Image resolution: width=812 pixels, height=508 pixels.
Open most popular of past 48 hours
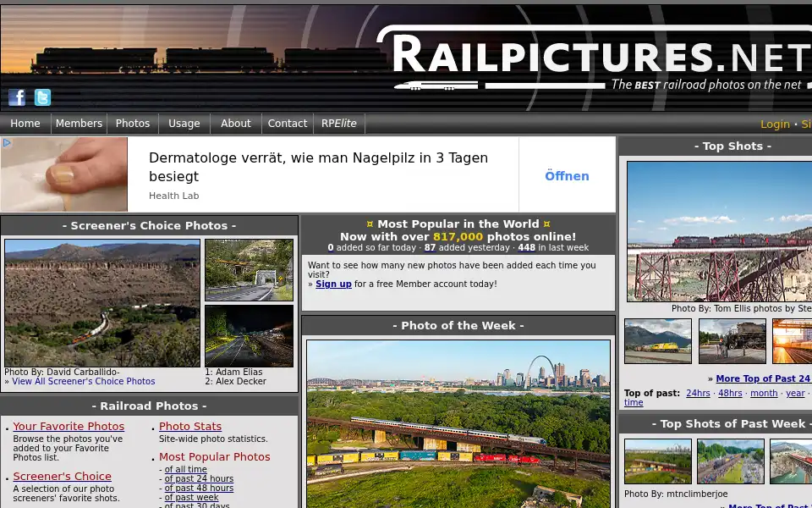pos(199,488)
